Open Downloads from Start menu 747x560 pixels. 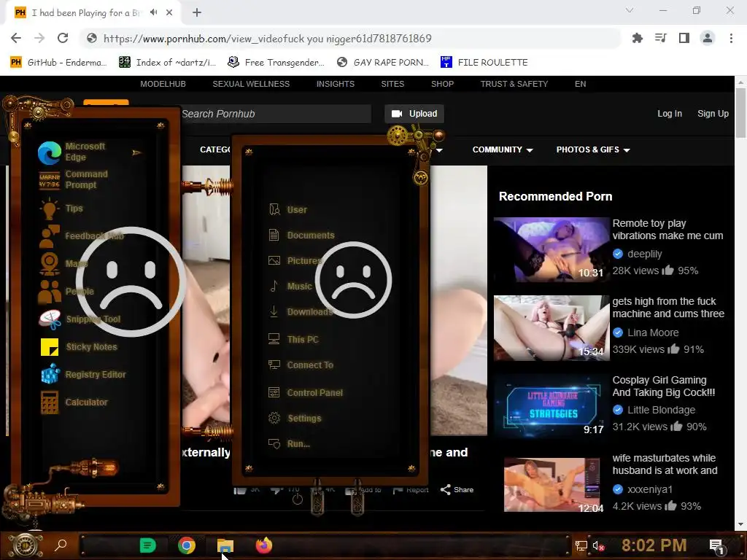301,312
